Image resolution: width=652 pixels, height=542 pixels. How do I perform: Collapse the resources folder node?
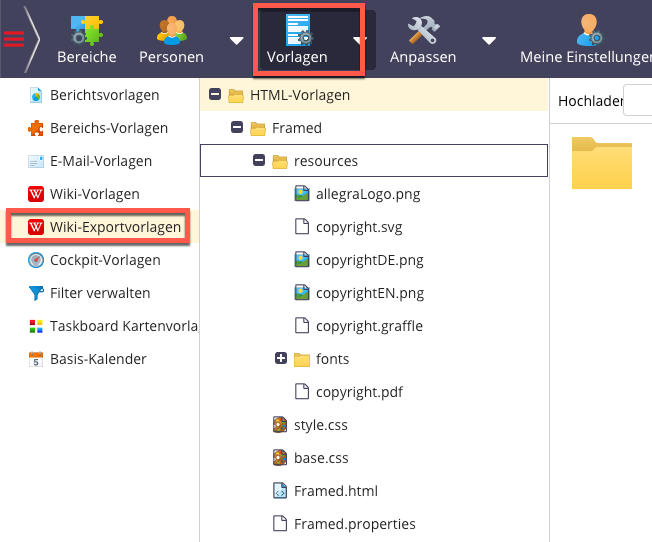click(259, 161)
